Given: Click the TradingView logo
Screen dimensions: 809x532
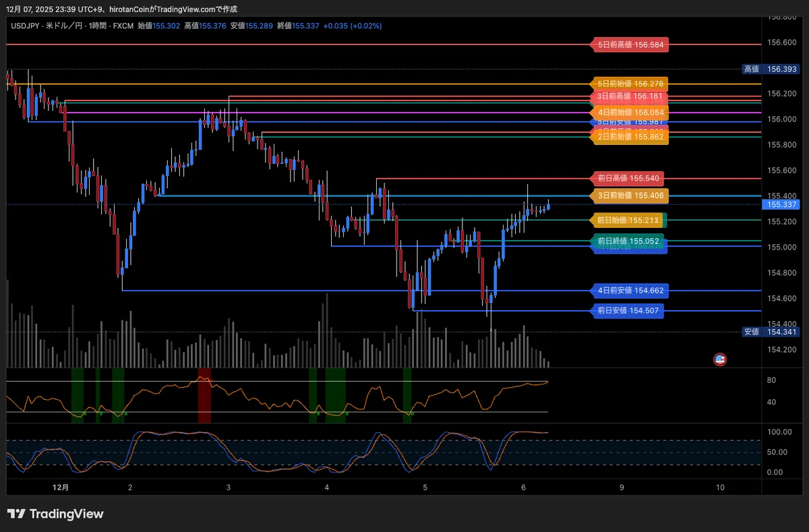Looking at the screenshot, I should tap(55, 514).
